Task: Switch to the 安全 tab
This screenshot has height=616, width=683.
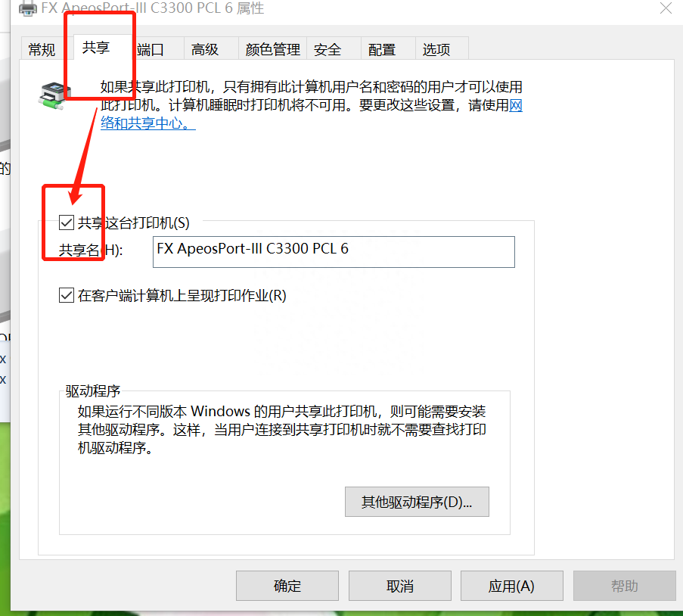Action: 328,50
